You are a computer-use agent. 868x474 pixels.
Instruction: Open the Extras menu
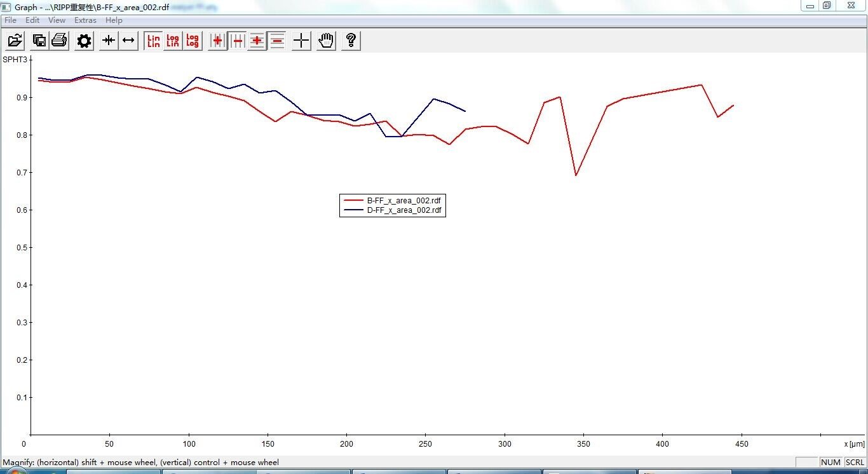point(85,20)
